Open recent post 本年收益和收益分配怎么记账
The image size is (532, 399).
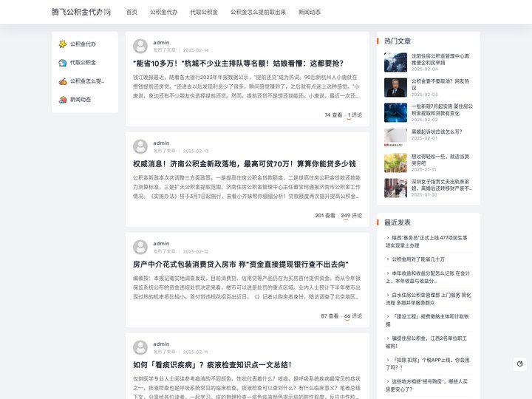[428, 277]
